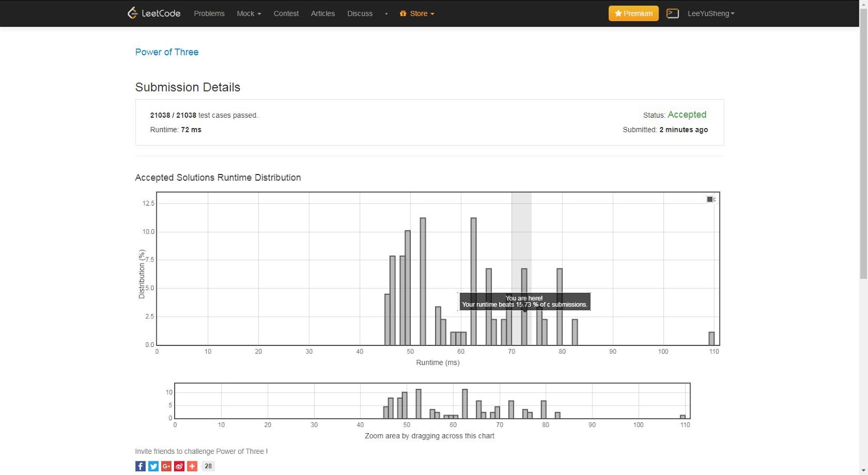Click the orange plus share icon
The image size is (868, 475).
[193, 466]
